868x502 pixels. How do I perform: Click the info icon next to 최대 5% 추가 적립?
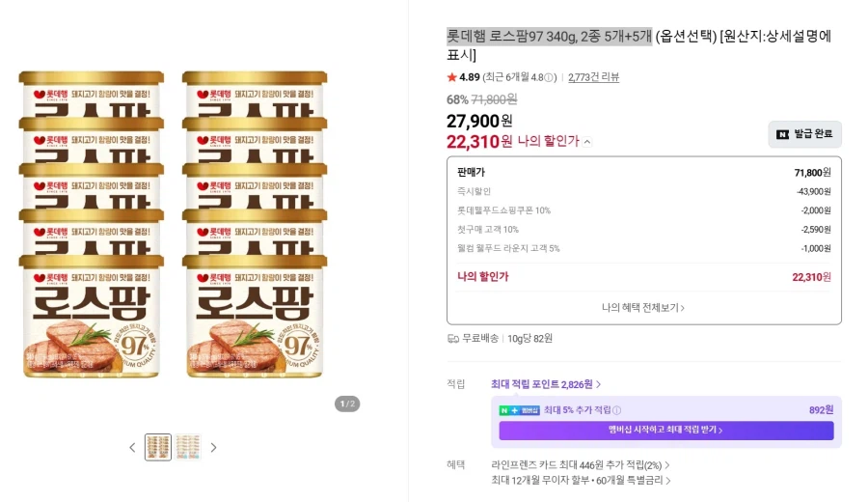click(617, 410)
